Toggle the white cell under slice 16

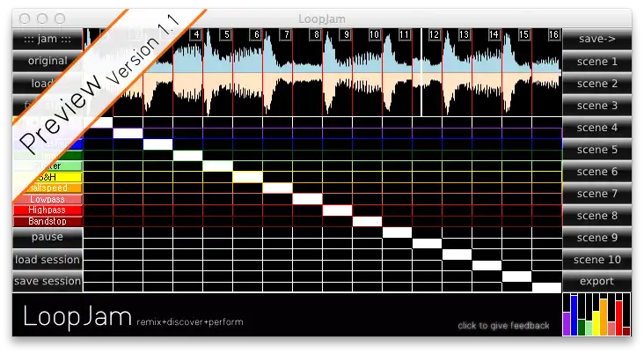(x=547, y=287)
